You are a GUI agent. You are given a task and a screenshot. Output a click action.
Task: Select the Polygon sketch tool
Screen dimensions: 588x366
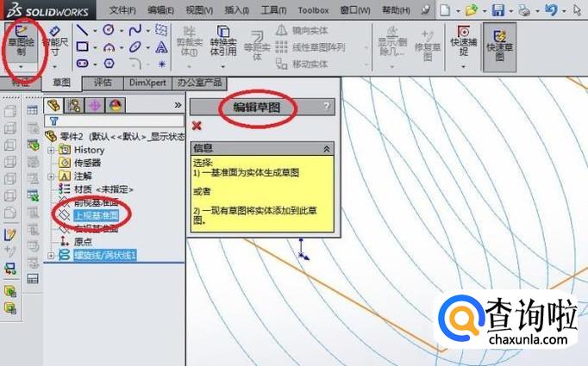[109, 64]
